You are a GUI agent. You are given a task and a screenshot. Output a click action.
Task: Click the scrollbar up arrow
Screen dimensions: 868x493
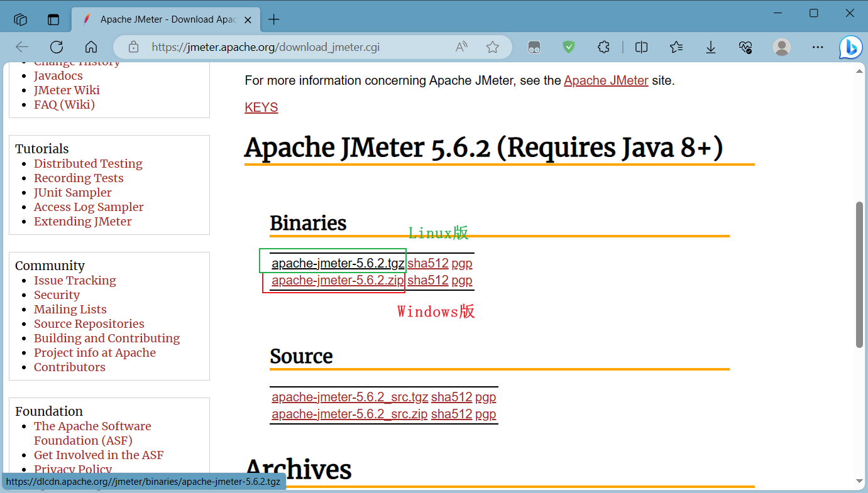pyautogui.click(x=860, y=72)
